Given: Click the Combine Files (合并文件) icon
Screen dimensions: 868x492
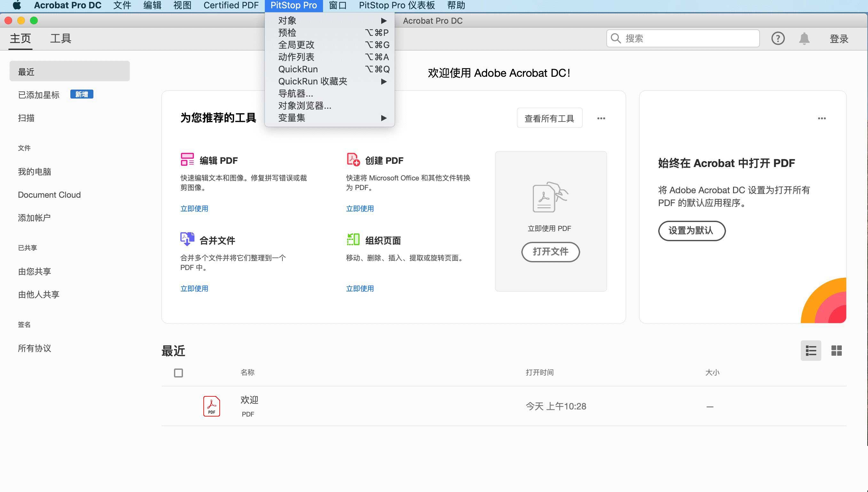Looking at the screenshot, I should pyautogui.click(x=187, y=239).
